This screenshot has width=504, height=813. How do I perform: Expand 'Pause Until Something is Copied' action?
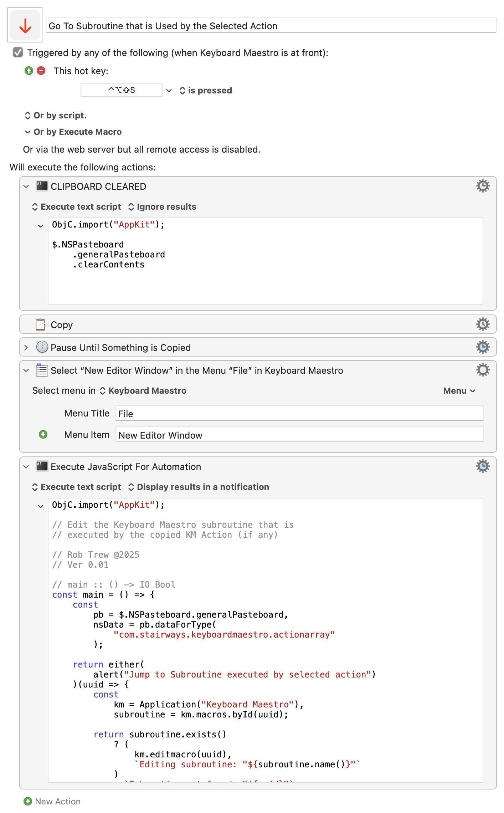26,348
